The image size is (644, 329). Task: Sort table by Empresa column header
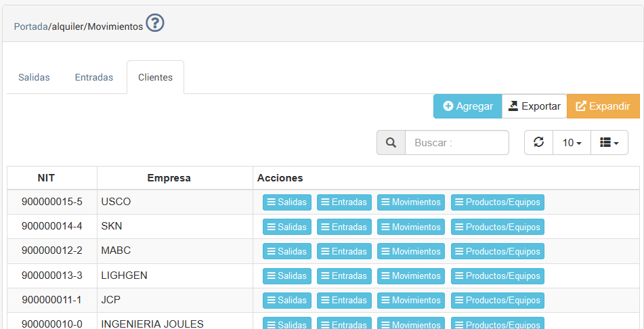[x=169, y=178]
